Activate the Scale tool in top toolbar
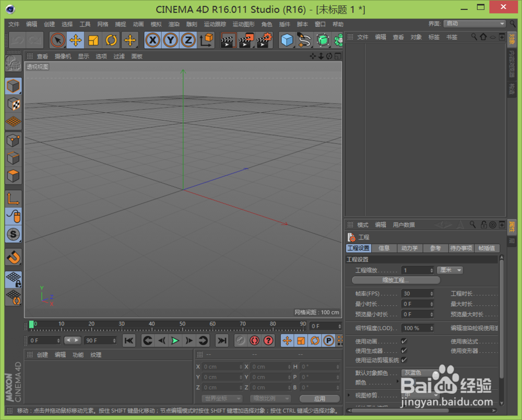This screenshot has height=420, width=522. point(93,40)
